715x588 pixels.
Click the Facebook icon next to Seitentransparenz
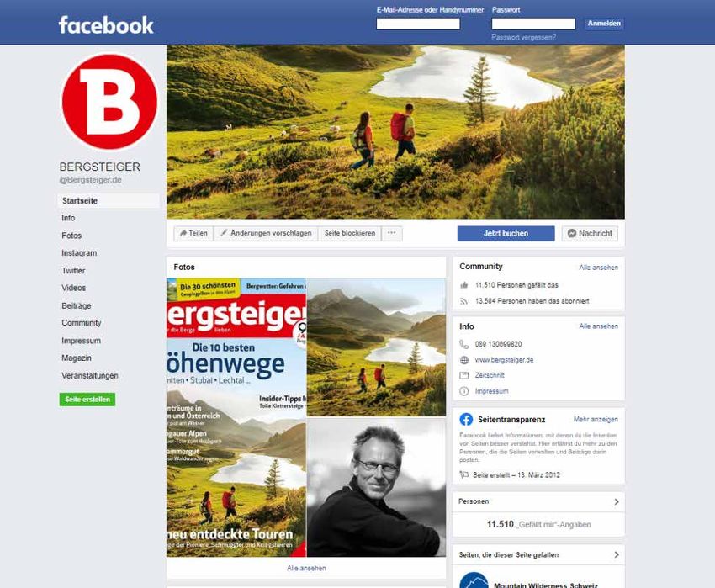(x=466, y=419)
